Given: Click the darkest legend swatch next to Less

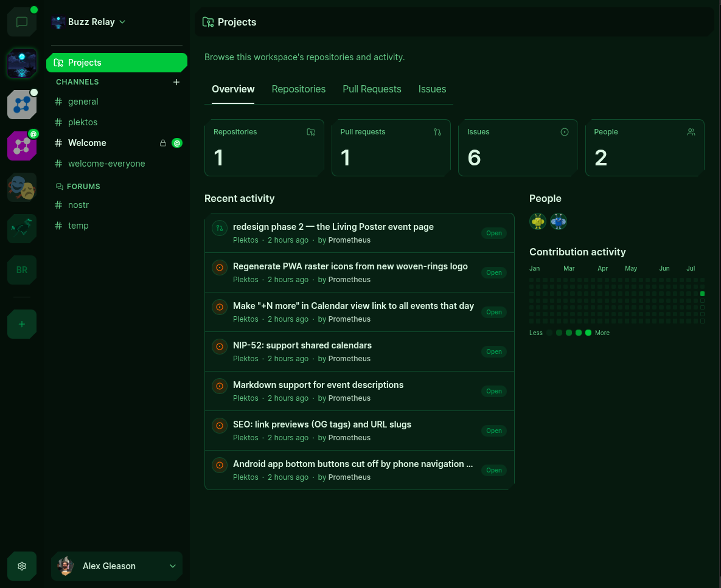Looking at the screenshot, I should [549, 333].
